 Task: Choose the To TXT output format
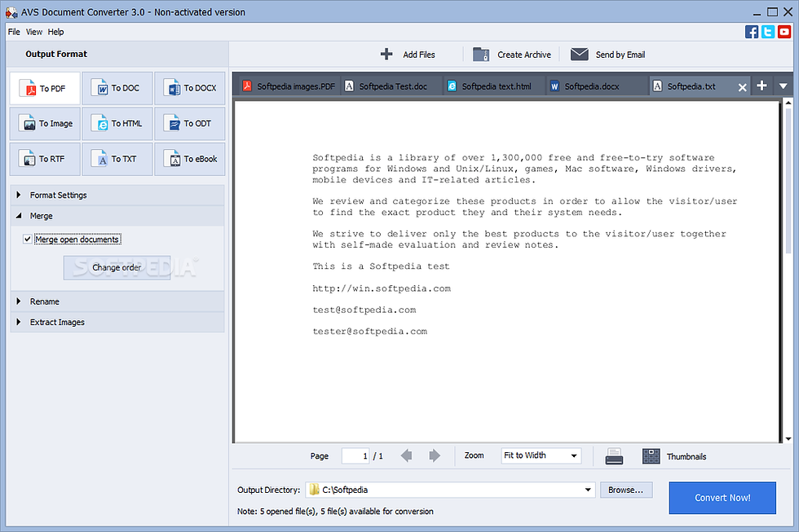(117, 159)
